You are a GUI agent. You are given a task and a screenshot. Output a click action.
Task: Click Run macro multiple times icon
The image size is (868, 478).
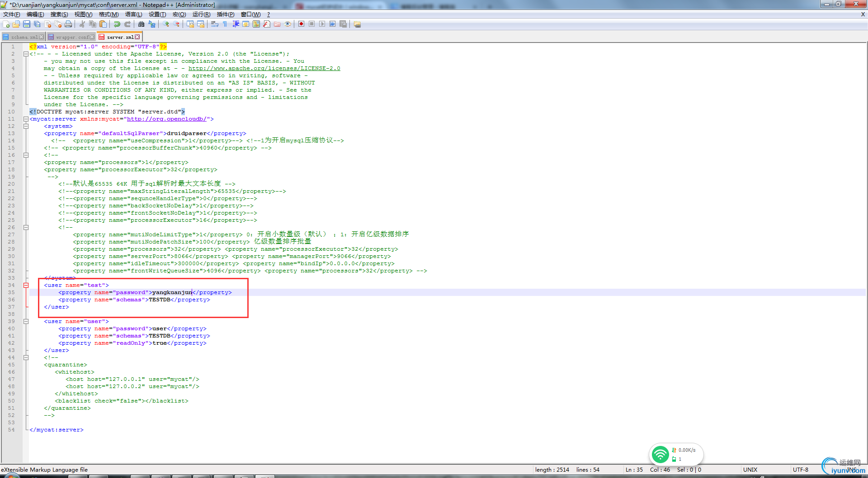(333, 24)
